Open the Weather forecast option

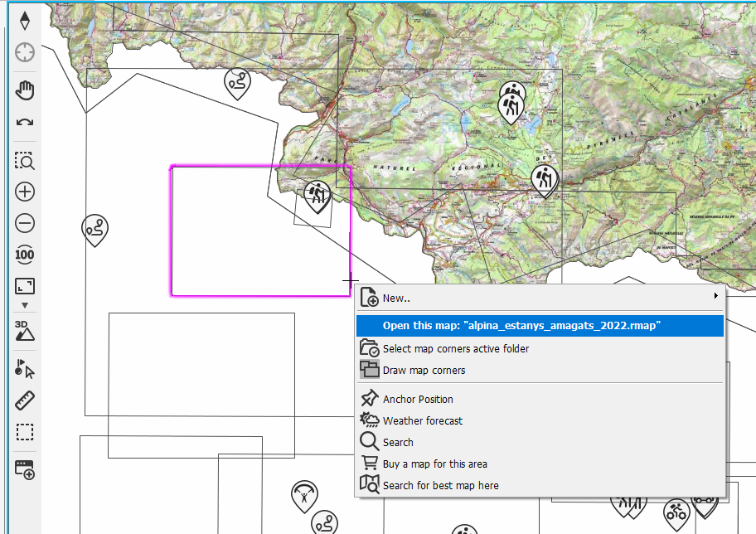click(422, 420)
